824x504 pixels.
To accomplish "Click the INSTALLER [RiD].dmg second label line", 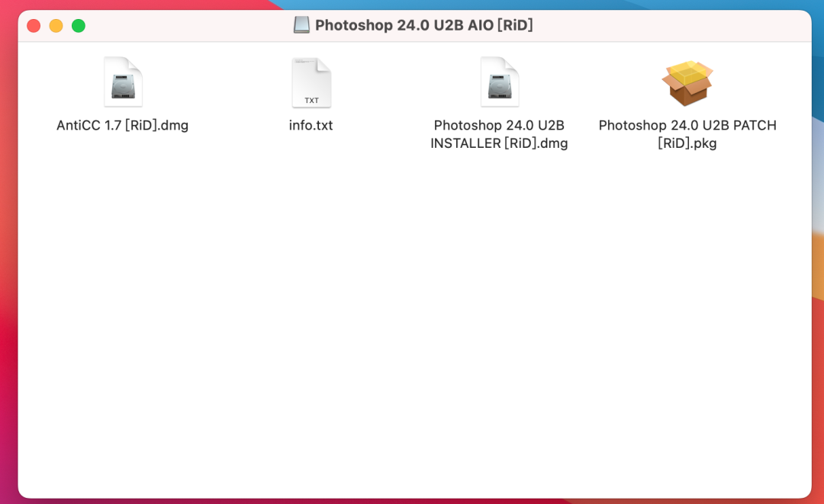I will pyautogui.click(x=499, y=143).
